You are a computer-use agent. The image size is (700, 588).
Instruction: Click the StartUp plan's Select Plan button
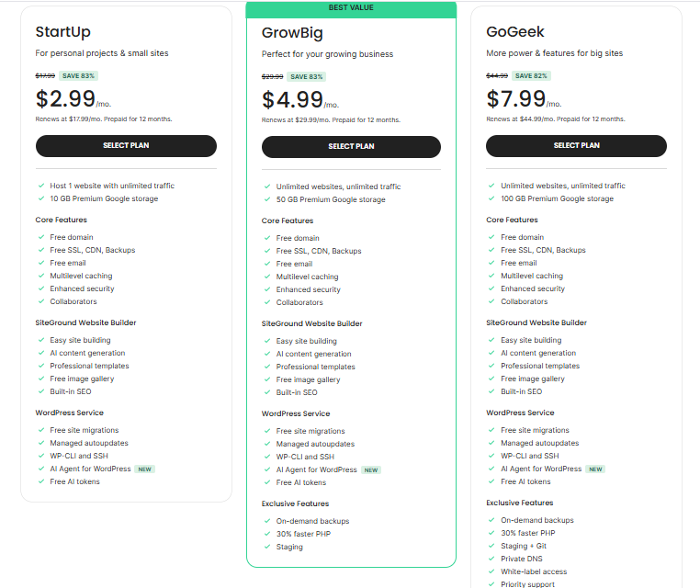tap(126, 146)
